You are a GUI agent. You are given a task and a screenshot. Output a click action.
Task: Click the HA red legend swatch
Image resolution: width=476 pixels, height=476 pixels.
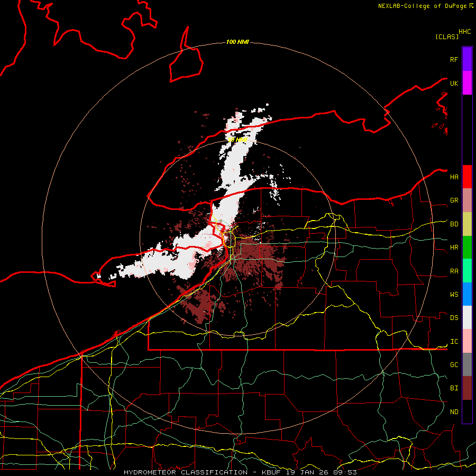(467, 177)
